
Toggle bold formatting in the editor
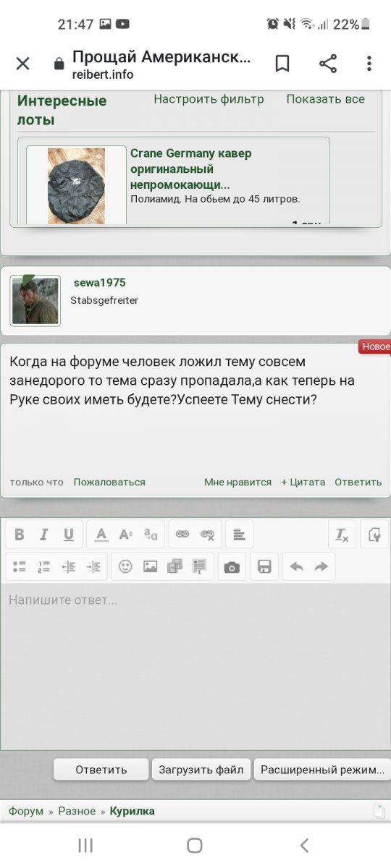[20, 535]
